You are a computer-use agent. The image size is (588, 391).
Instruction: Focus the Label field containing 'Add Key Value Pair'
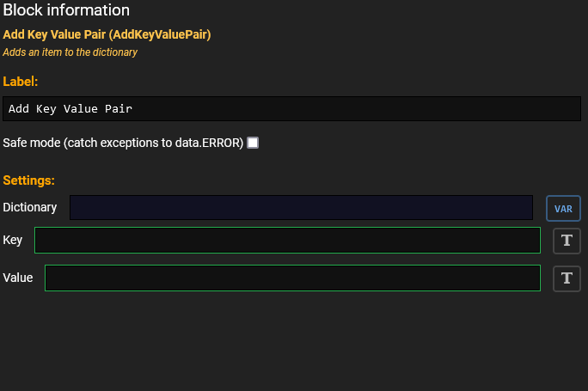(x=292, y=109)
